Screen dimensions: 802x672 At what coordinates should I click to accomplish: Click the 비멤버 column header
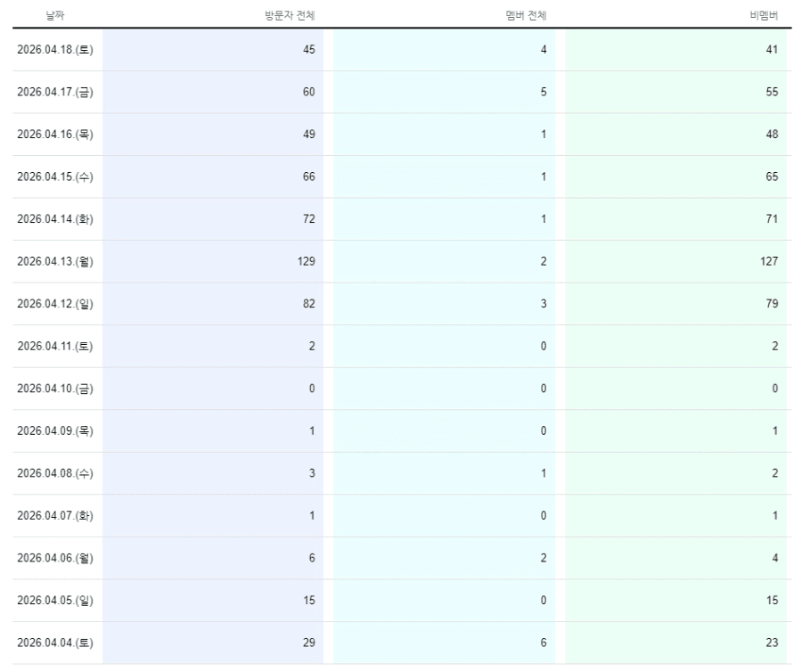[x=764, y=15]
